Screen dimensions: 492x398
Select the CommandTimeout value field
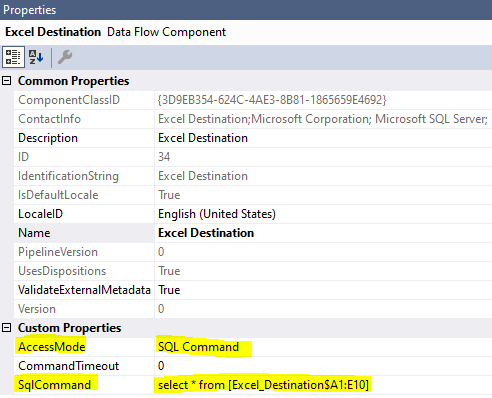pyautogui.click(x=323, y=366)
